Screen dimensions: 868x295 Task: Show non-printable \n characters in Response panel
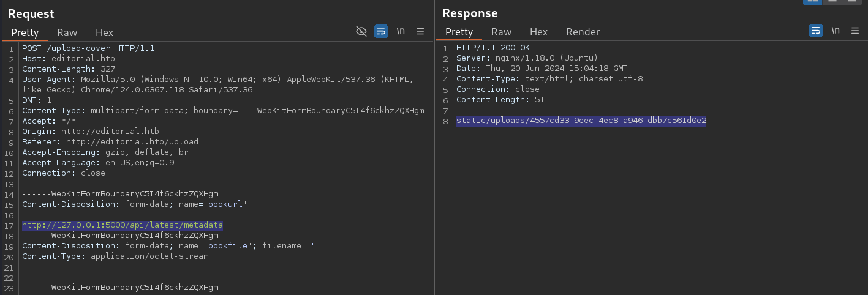[x=836, y=31]
